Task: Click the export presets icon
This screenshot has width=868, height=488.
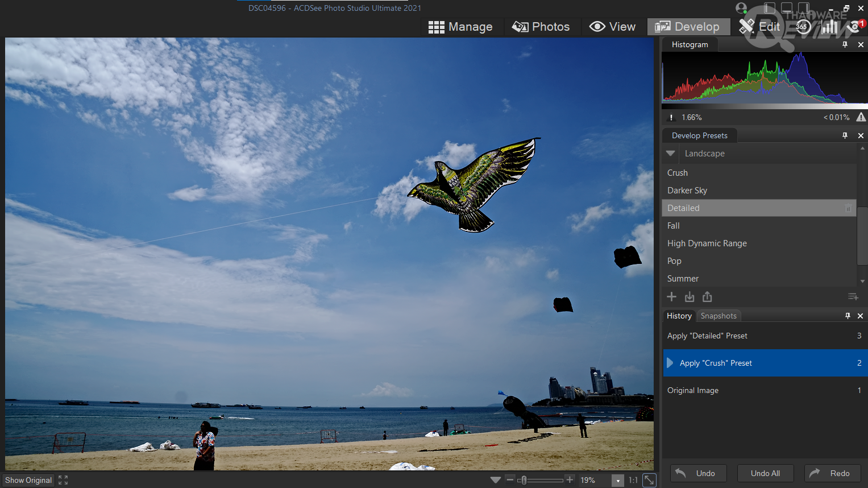Action: pos(707,297)
